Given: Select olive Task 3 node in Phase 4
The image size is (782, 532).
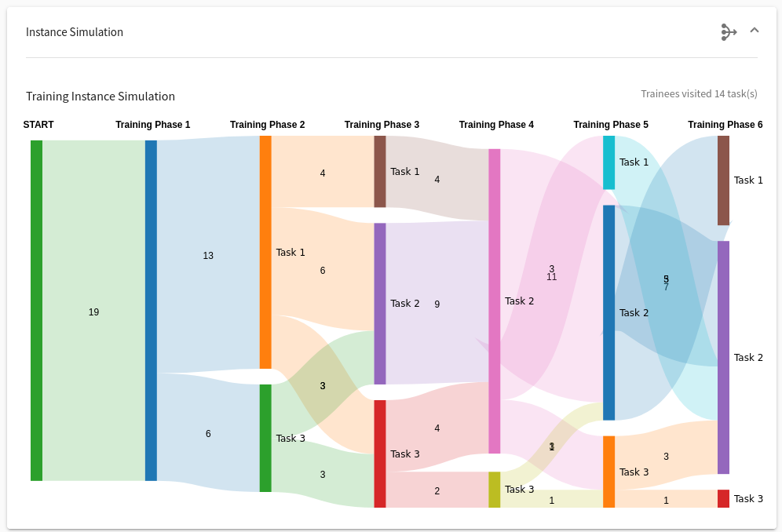Looking at the screenshot, I should [x=494, y=490].
